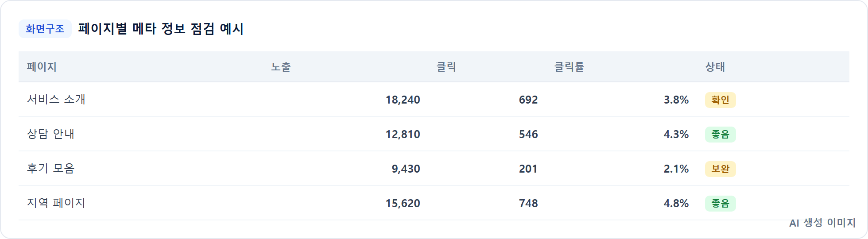Click the 확인 status badge
Screen dimensions: 868x239
pyautogui.click(x=720, y=100)
